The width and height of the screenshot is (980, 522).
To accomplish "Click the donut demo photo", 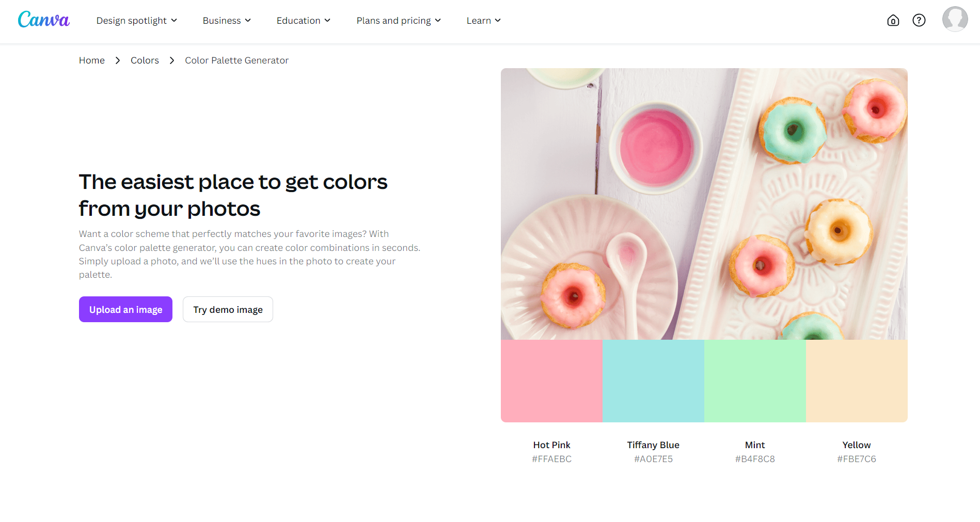I will 704,204.
